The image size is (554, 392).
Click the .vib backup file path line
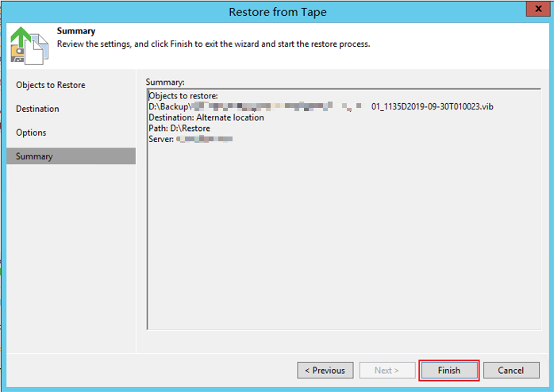321,106
